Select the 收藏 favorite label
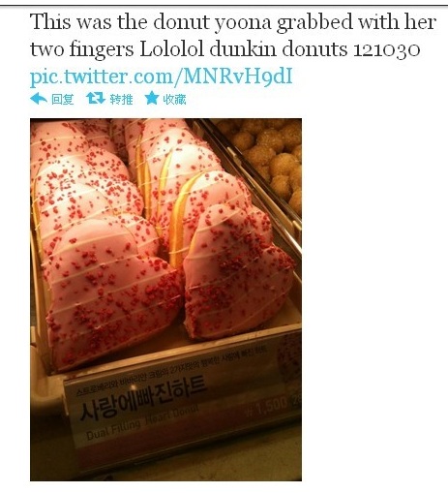This screenshot has width=448, height=493. (174, 99)
